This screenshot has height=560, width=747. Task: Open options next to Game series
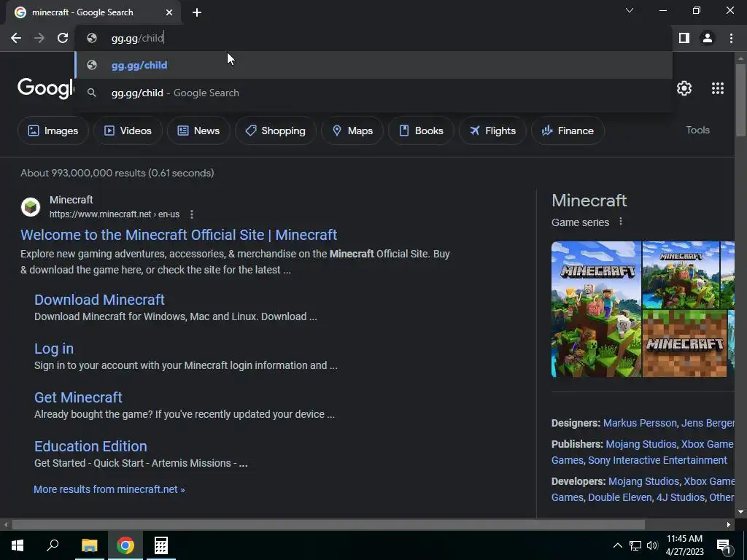click(620, 222)
